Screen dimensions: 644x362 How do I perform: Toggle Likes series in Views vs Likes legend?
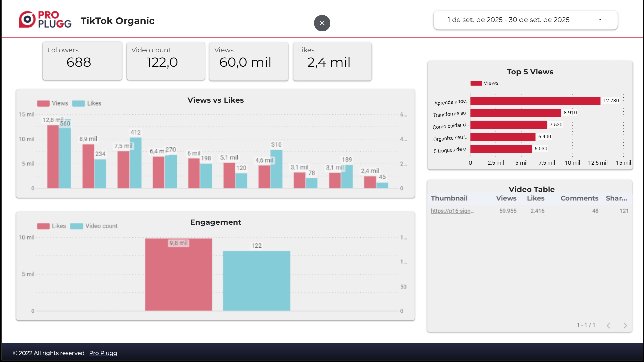[87, 103]
